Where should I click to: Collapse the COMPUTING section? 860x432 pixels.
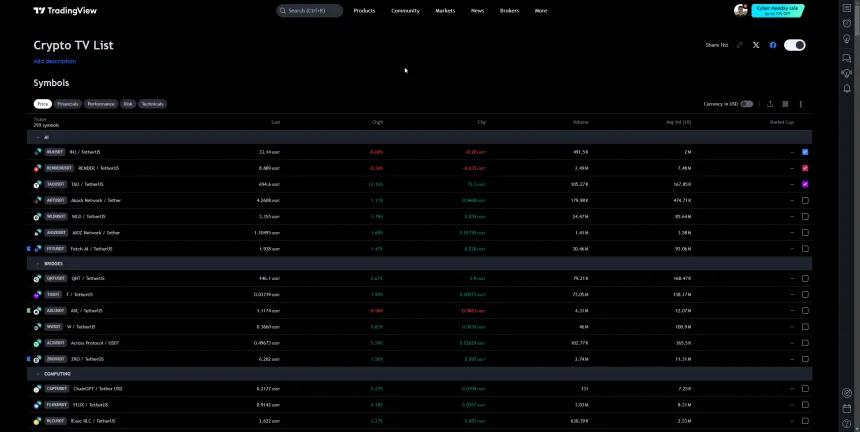point(38,374)
